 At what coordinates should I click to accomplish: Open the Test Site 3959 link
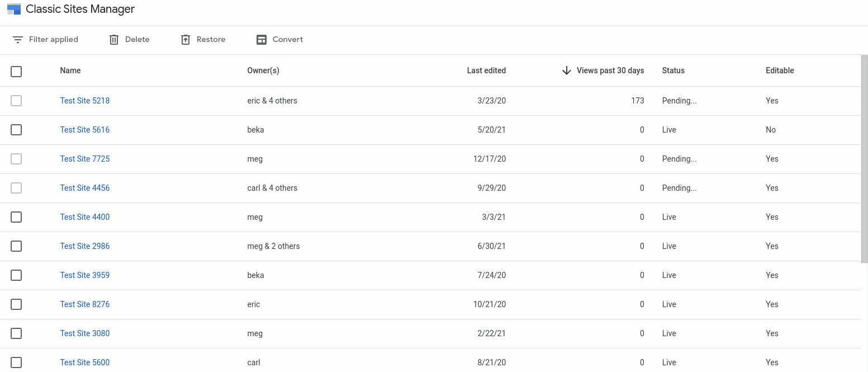pyautogui.click(x=85, y=275)
